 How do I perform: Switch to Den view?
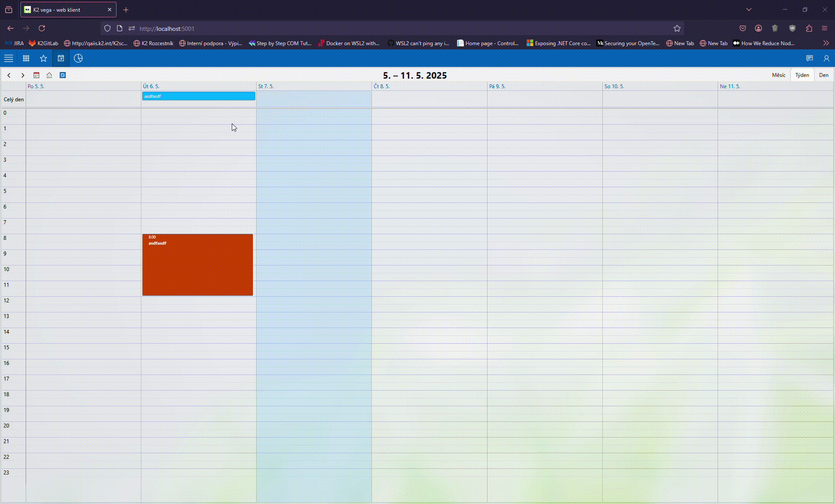824,75
